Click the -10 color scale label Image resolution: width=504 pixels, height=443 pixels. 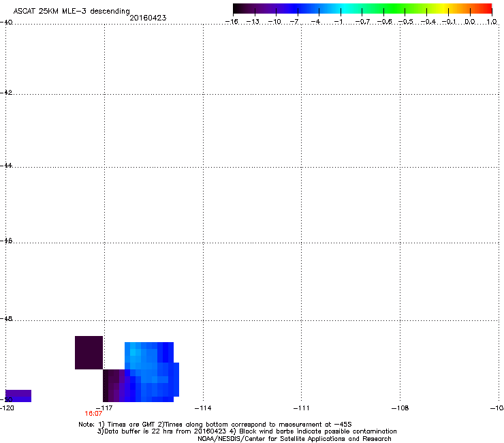pyautogui.click(x=274, y=22)
